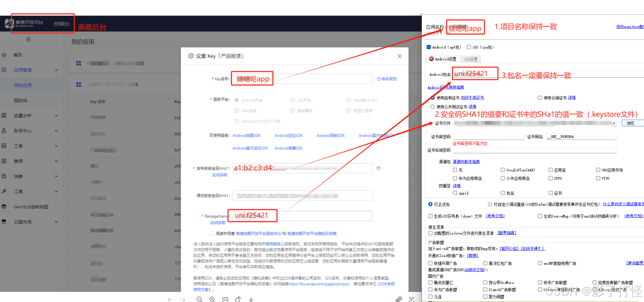The image size is (644, 302).
Task: Toggle iOS (ipa包) checkbox
Action: pos(469,47)
